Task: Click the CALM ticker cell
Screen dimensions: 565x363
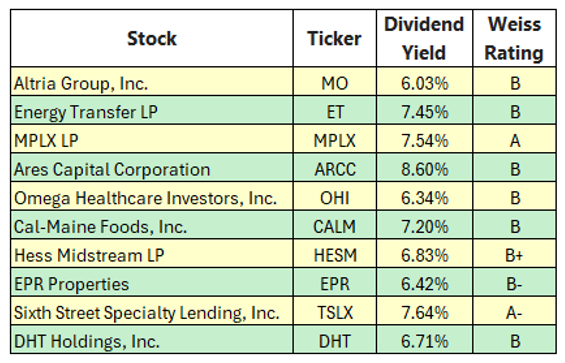Action: click(x=335, y=225)
